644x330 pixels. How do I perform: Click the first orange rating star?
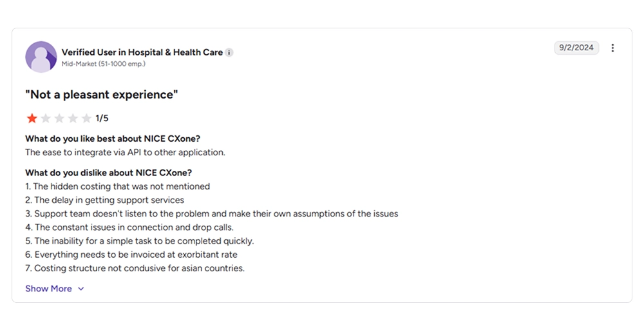point(32,119)
